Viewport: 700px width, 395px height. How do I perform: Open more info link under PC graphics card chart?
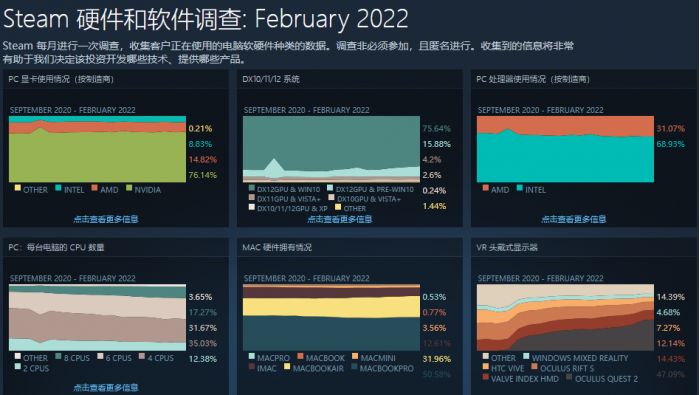106,219
